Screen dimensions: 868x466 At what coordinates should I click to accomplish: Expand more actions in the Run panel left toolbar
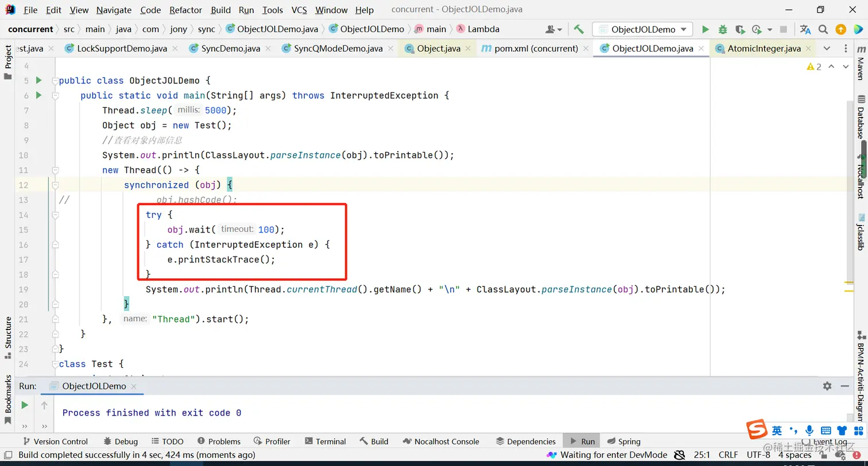(x=25, y=426)
